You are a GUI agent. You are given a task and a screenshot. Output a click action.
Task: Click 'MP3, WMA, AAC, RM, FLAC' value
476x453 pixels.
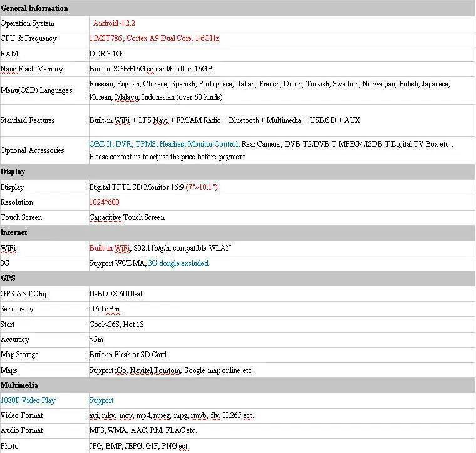143,430
